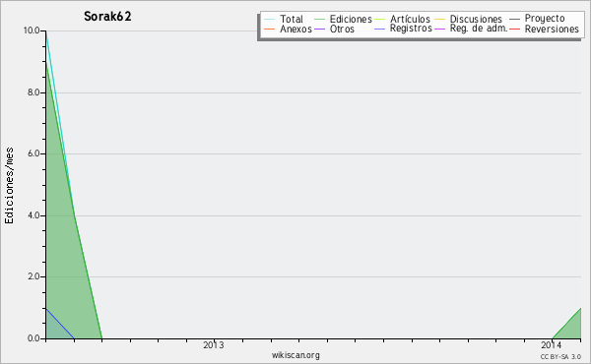The height and width of the screenshot is (364, 591).
Task: Click the CC BY-SA 3.0 license text
Action: pos(560,356)
